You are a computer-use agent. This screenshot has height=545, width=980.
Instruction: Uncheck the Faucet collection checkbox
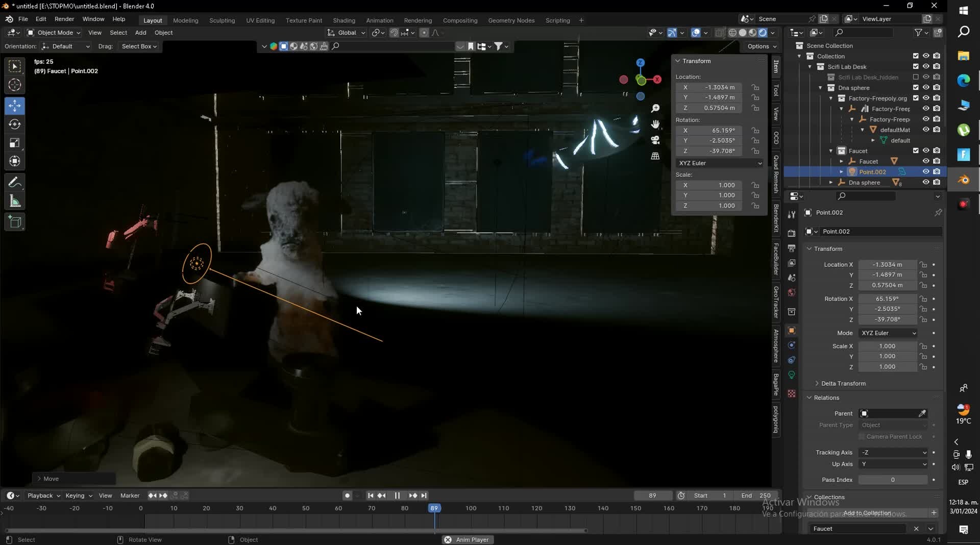[916, 151]
